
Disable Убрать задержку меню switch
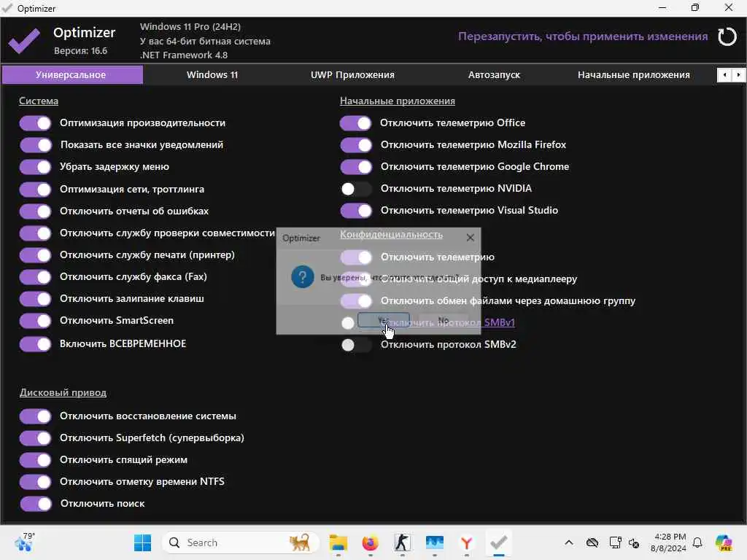(x=35, y=167)
